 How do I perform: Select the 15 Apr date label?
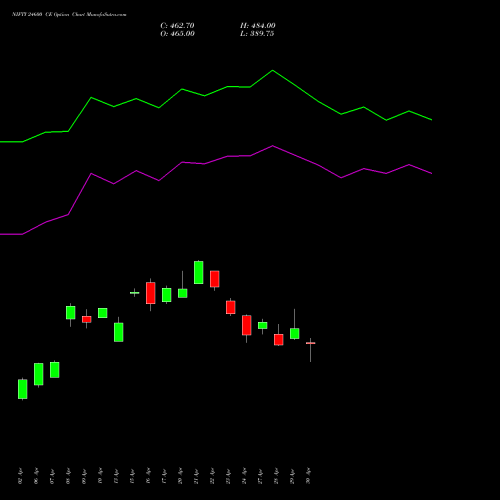click(132, 476)
